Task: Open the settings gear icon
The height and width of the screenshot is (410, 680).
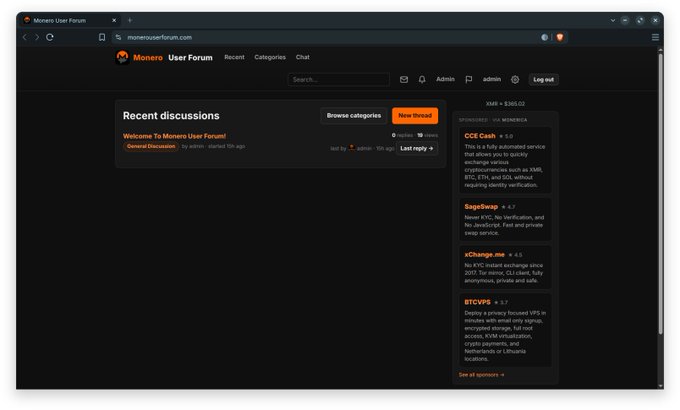Action: pyautogui.click(x=515, y=79)
